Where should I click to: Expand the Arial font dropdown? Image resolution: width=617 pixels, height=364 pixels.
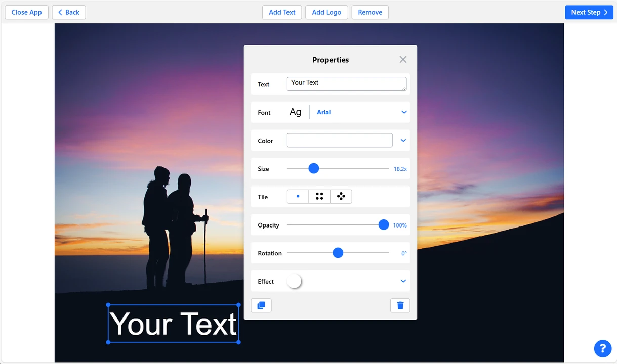tap(403, 112)
